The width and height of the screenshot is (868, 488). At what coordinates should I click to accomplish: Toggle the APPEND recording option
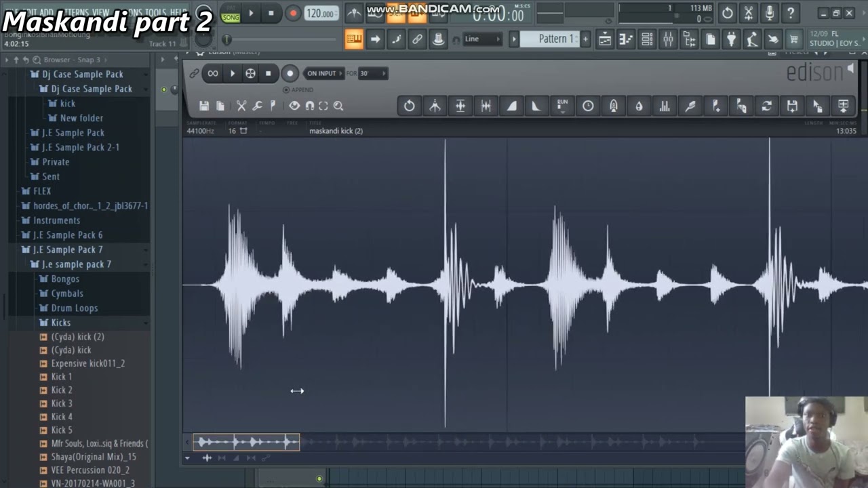tap(298, 89)
